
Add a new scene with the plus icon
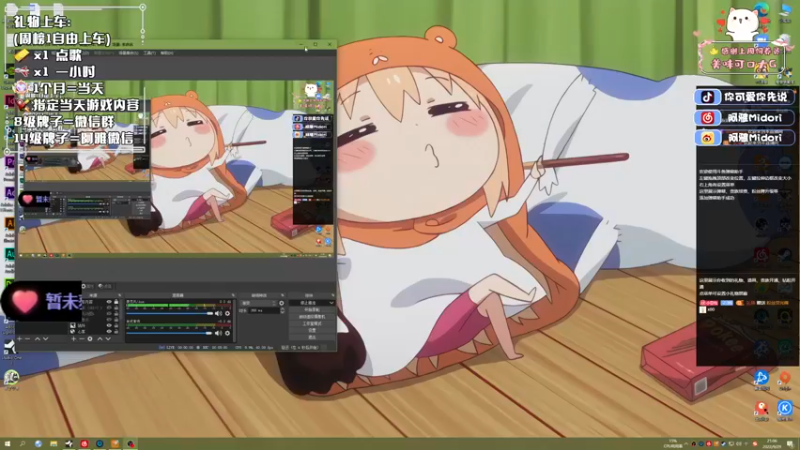[x=19, y=339]
